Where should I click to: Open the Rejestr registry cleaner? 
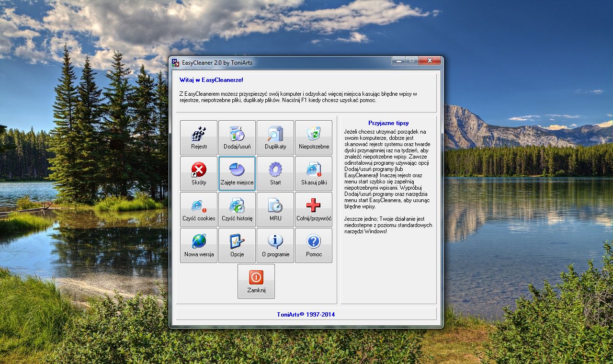(199, 137)
